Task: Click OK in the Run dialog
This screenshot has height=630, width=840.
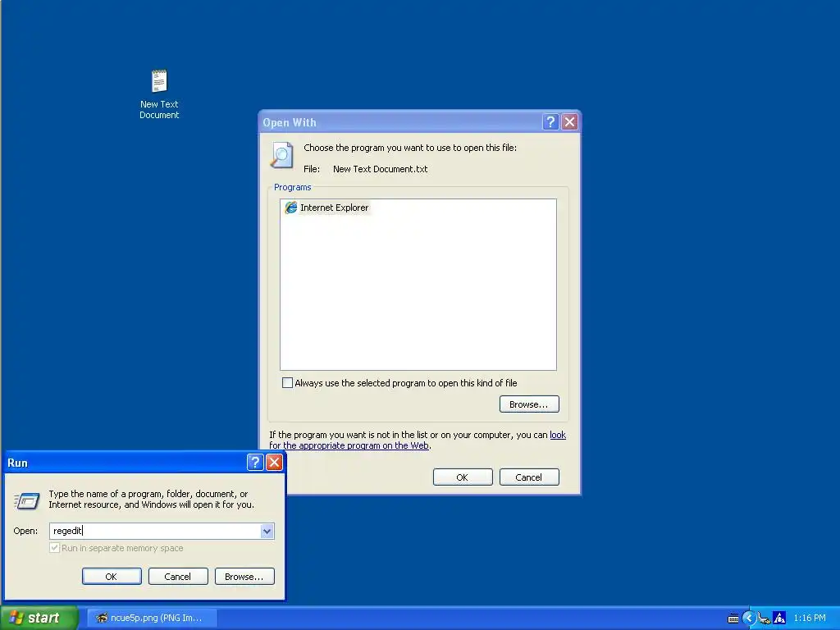Action: [x=112, y=577]
